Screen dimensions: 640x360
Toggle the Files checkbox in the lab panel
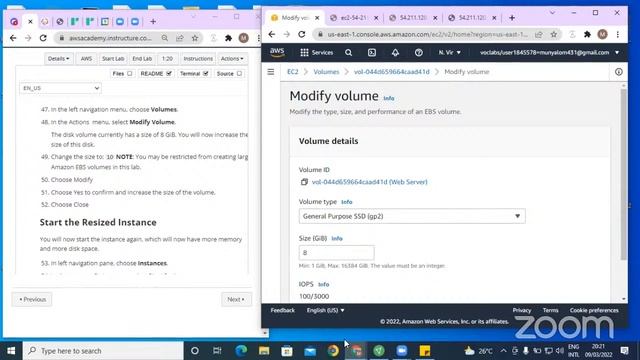[x=130, y=73]
